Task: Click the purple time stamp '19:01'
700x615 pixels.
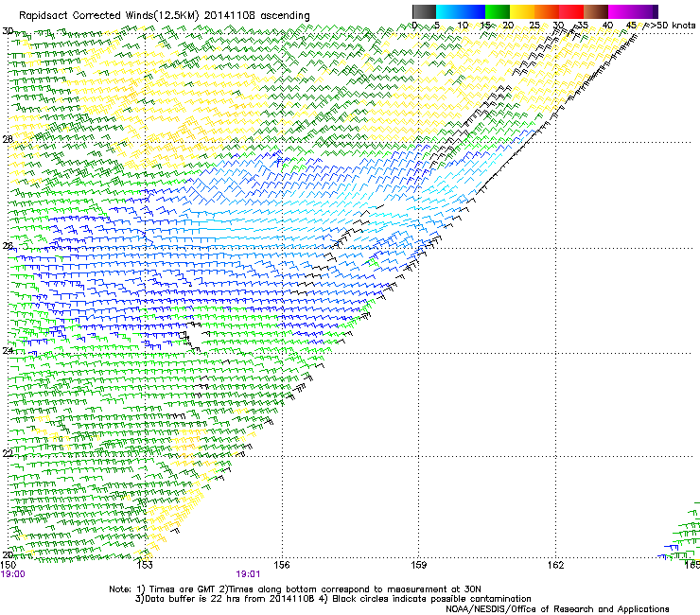Action: click(248, 574)
